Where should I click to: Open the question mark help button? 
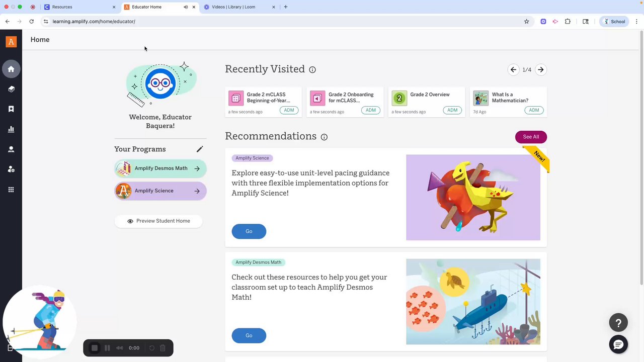click(x=618, y=323)
